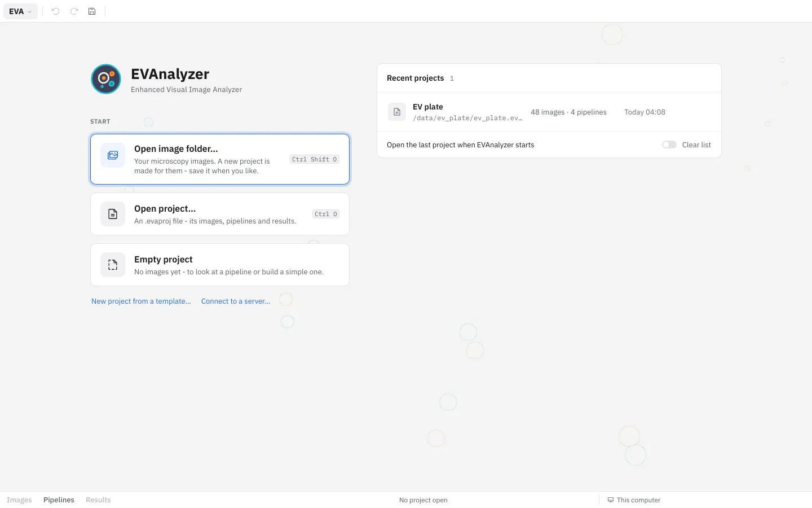
Task: Open the EV plate recent project
Action: [x=549, y=112]
